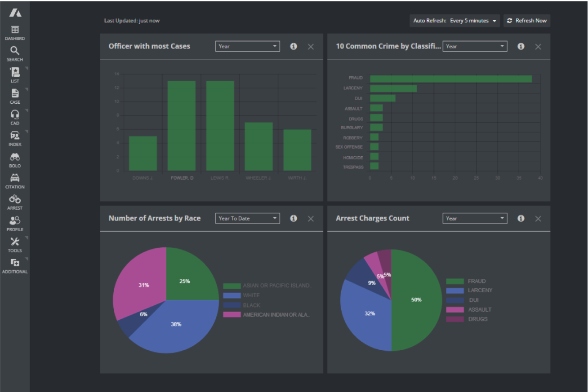This screenshot has height=392, width=588.
Task: Close the Arrest Charges Count widget
Action: click(x=538, y=219)
